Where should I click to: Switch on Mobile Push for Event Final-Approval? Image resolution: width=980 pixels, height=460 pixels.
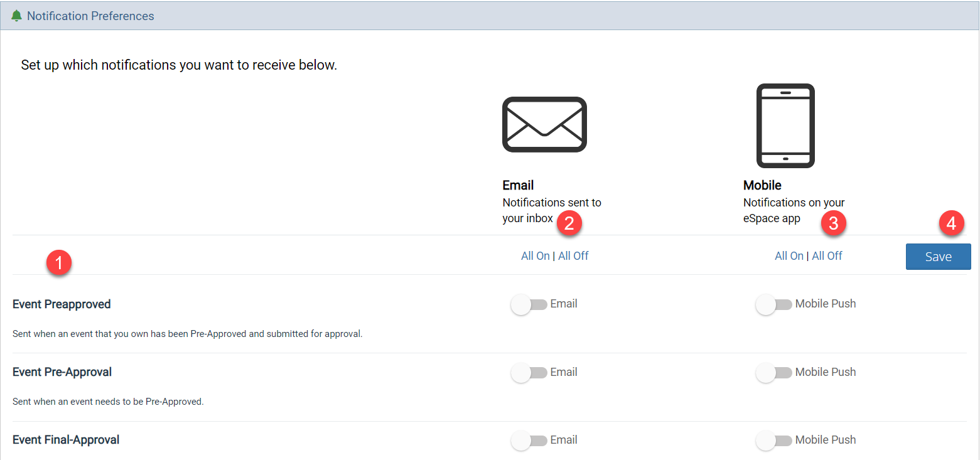click(773, 441)
